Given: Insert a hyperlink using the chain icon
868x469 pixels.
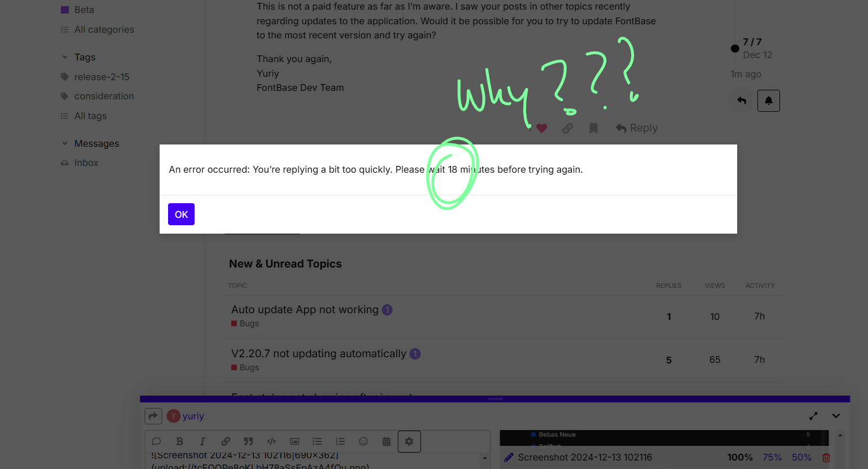Looking at the screenshot, I should pos(225,441).
